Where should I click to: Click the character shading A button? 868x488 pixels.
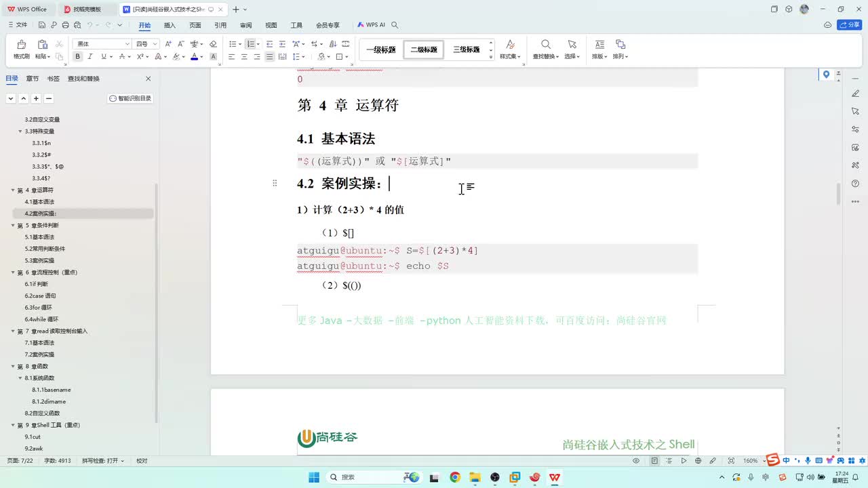[x=214, y=57]
